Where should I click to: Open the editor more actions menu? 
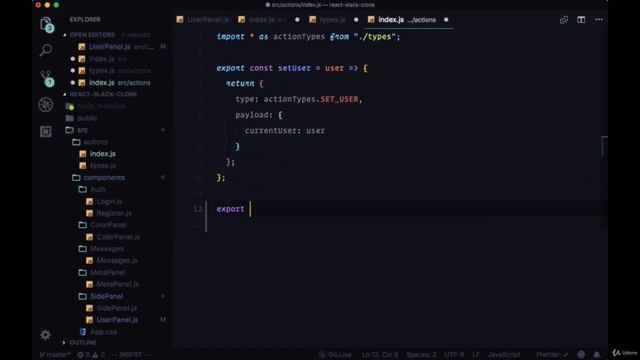coord(598,20)
